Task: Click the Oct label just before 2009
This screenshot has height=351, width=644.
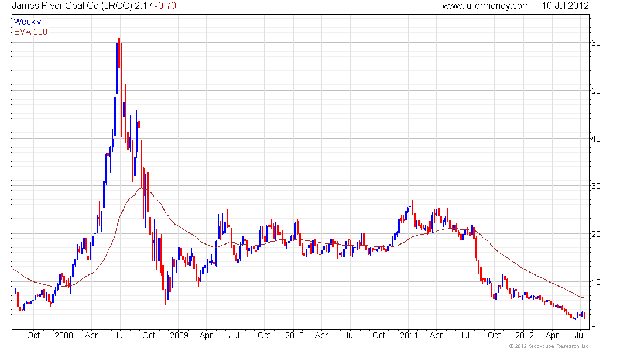Action: pyautogui.click(x=149, y=335)
